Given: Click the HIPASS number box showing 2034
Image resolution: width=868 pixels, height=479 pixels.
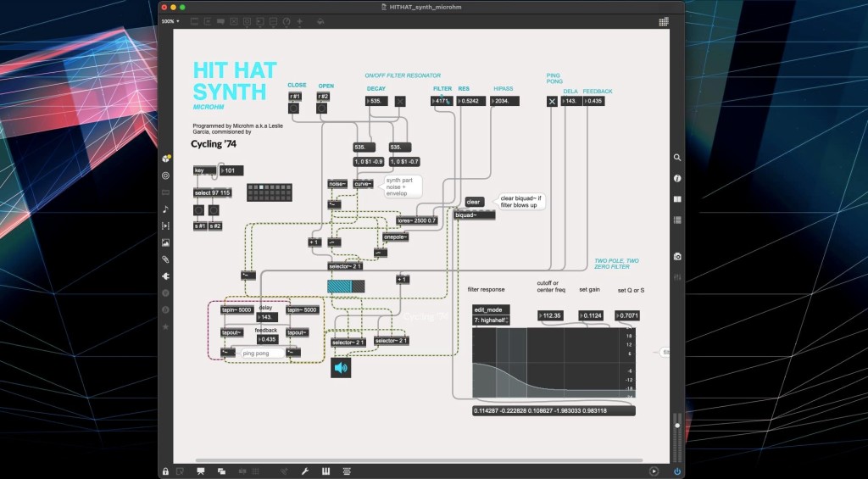Looking at the screenshot, I should click(x=506, y=101).
